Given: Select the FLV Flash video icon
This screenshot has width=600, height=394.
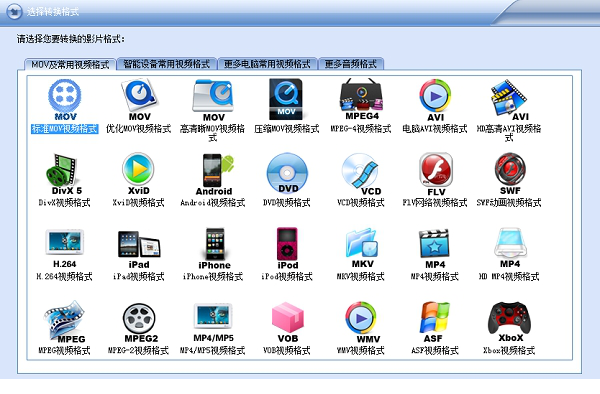Looking at the screenshot, I should pos(436,174).
